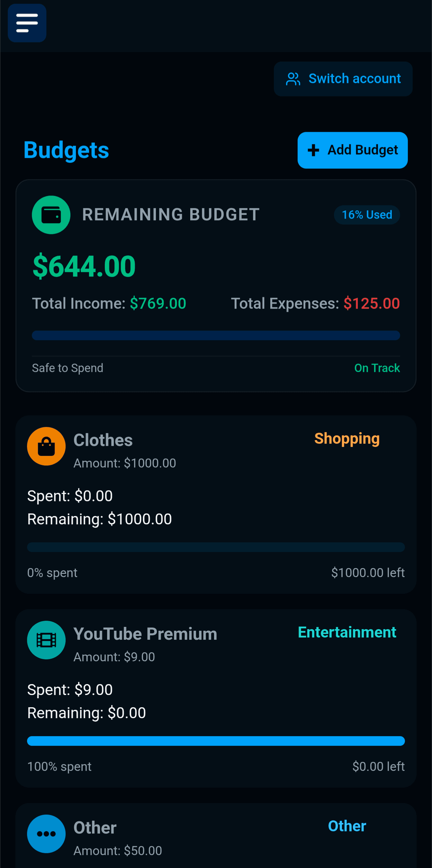The image size is (432, 868).
Task: Click the $644.00 remaining amount
Action: (x=84, y=266)
